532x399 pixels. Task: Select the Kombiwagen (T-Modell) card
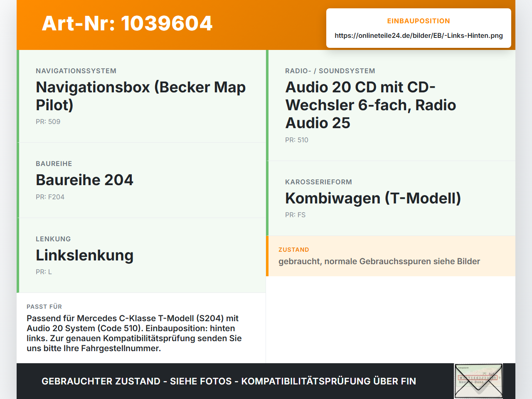391,198
